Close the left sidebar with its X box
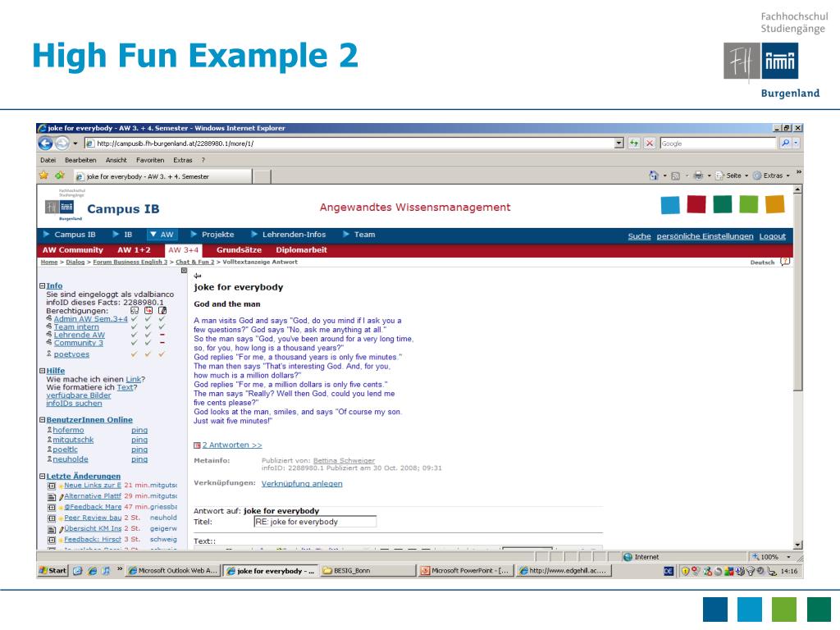This screenshot has height=630, width=840. tap(184, 271)
